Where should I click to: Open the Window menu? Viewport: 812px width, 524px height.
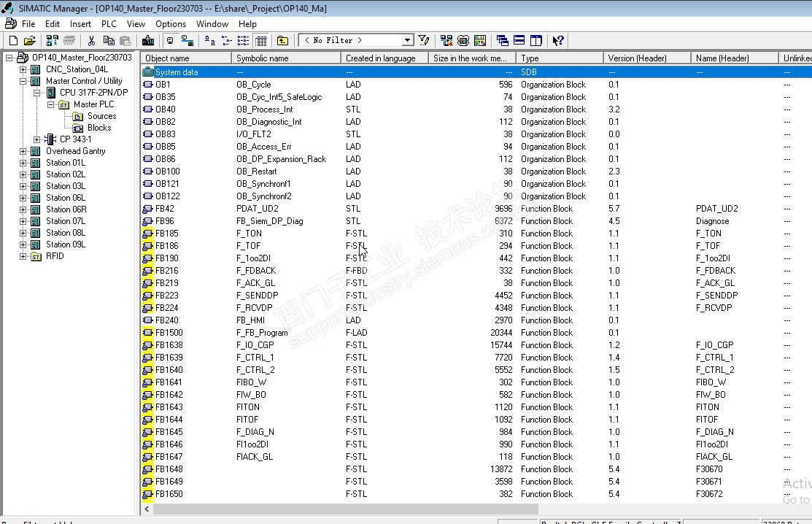pyautogui.click(x=212, y=24)
